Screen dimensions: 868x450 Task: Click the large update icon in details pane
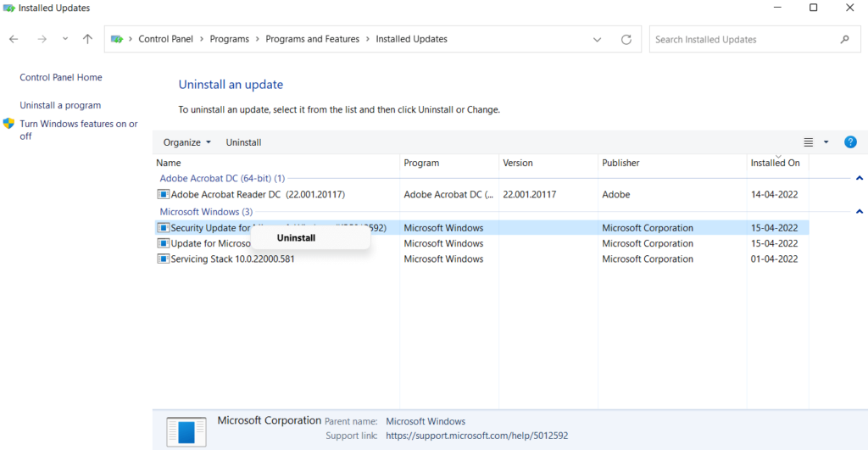pos(186,431)
